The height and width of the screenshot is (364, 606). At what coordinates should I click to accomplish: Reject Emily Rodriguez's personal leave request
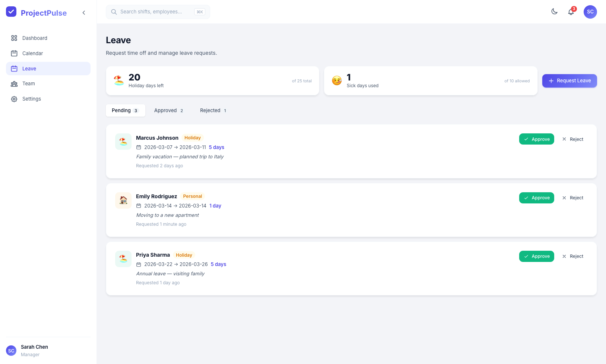click(x=572, y=198)
